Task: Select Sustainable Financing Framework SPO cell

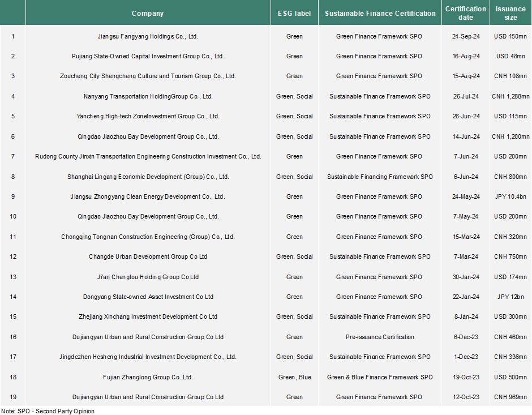Action: click(x=380, y=177)
